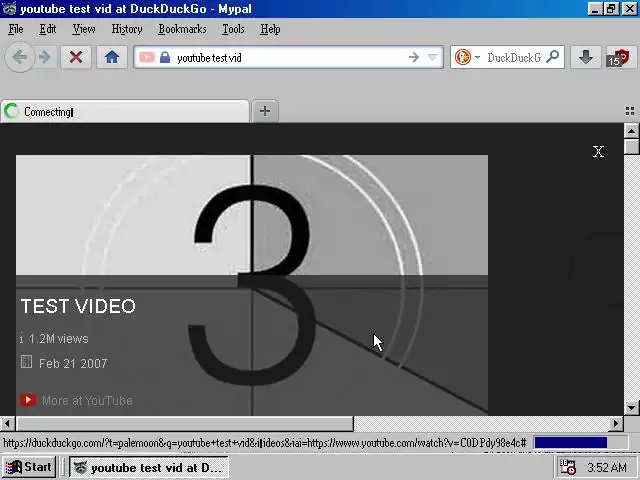Screen dimensions: 640x480
Task: Open the Home page button
Action: tap(112, 57)
